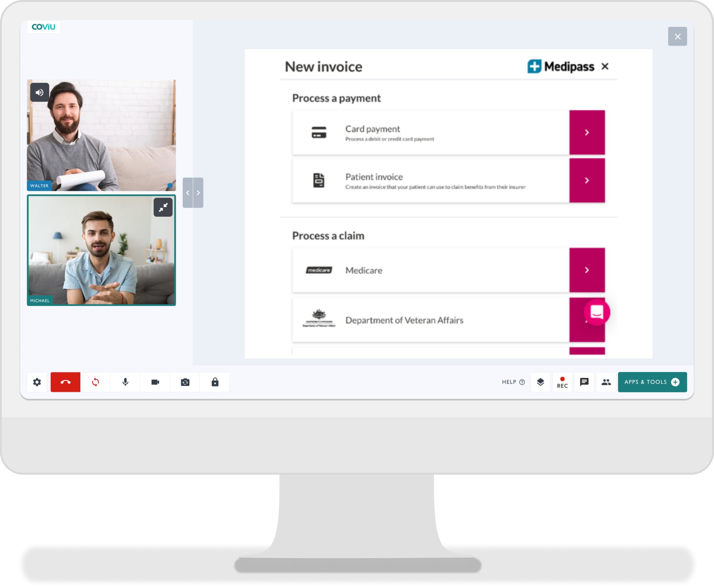Lock the call with the padlock icon
Viewport: 714px width, 588px height.
tap(215, 382)
